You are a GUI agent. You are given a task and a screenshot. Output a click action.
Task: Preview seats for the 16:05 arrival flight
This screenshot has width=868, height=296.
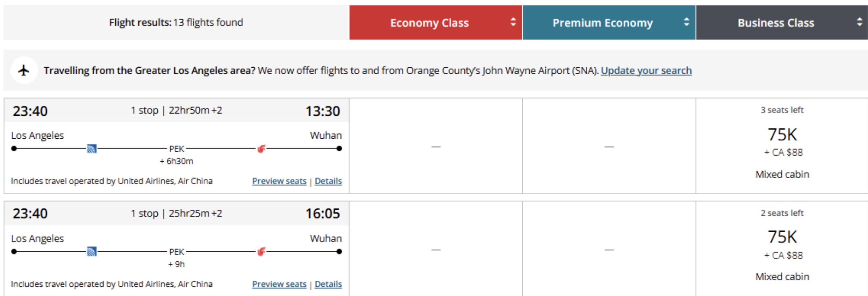click(x=279, y=284)
